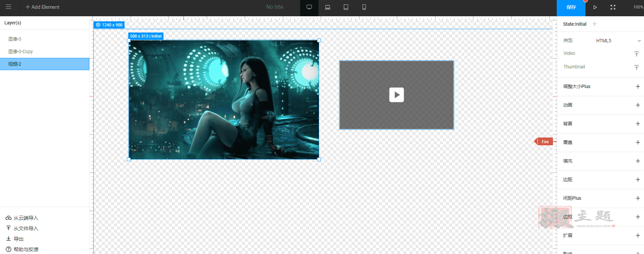Screen dimensions: 644x254
Task: Click the 500 x 313 Initial label
Action: click(146, 36)
